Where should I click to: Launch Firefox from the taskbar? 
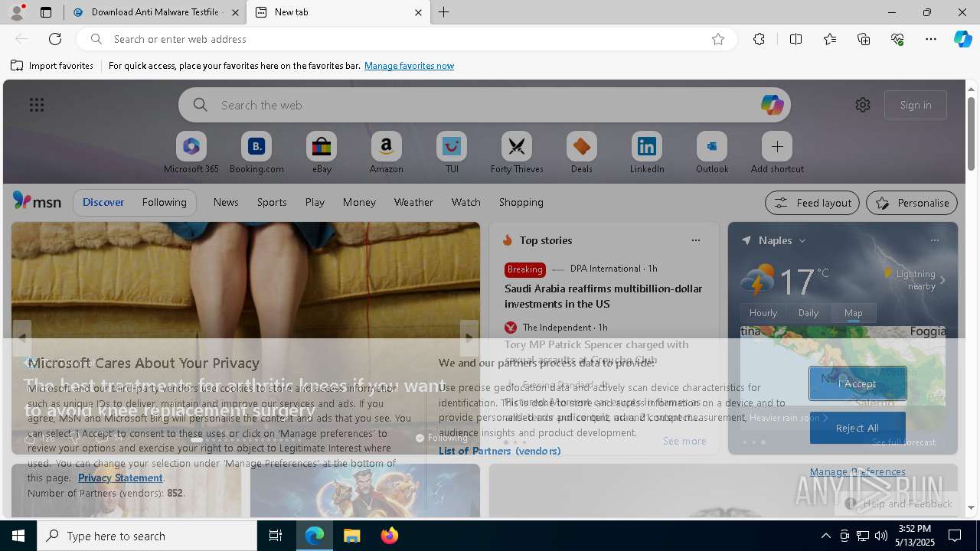pyautogui.click(x=389, y=536)
